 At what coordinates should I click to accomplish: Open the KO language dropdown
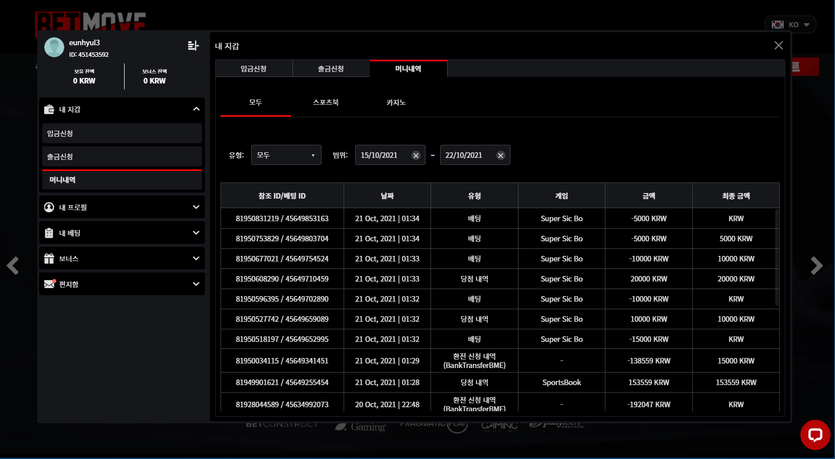790,24
